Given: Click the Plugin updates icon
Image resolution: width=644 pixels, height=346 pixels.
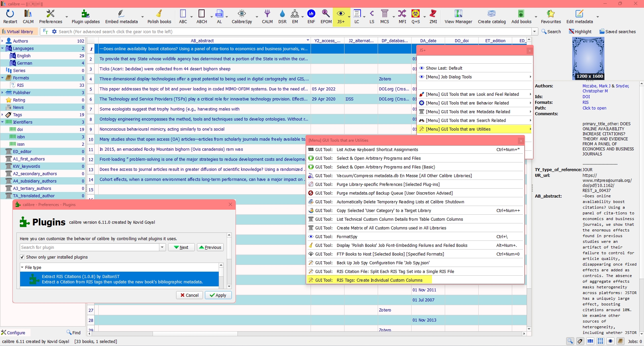Looking at the screenshot, I should (86, 16).
